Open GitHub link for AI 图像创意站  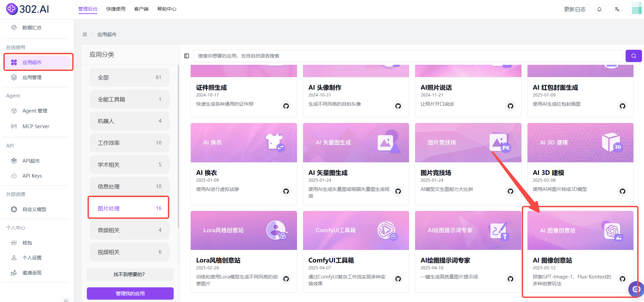(x=623, y=279)
